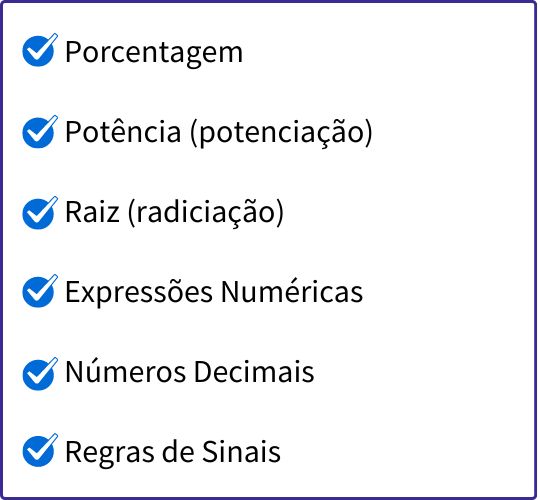Click the word "de" in Regras de Sinais
The height and width of the screenshot is (500, 540).
point(178,451)
